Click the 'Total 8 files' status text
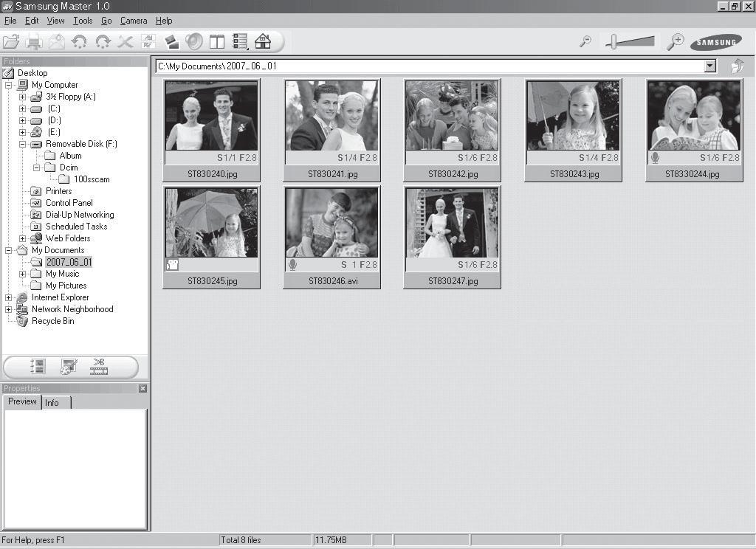756x549 pixels. (x=241, y=540)
